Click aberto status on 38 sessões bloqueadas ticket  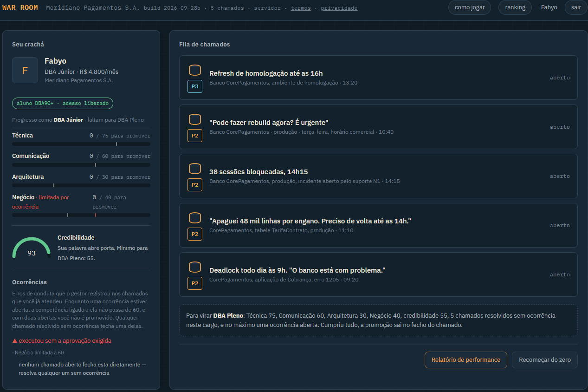pos(560,176)
